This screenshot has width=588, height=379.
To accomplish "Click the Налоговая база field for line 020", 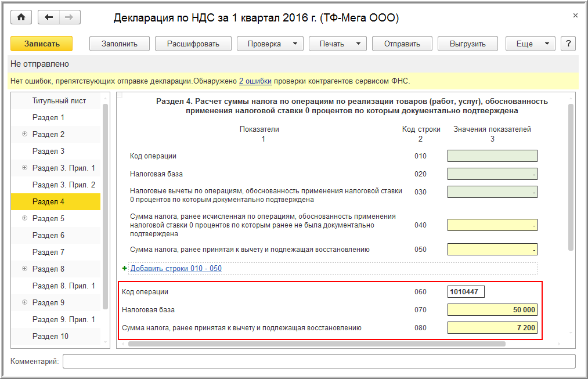I will (x=492, y=174).
